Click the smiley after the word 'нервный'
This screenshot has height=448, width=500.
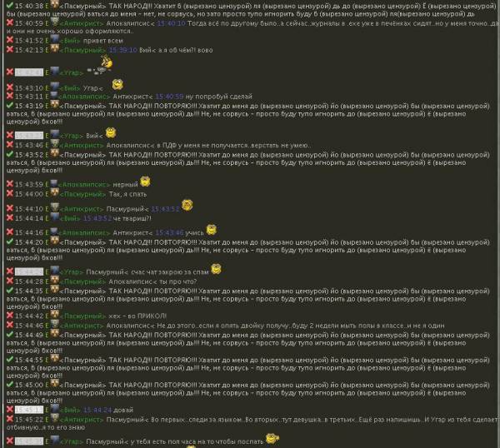pos(145,182)
